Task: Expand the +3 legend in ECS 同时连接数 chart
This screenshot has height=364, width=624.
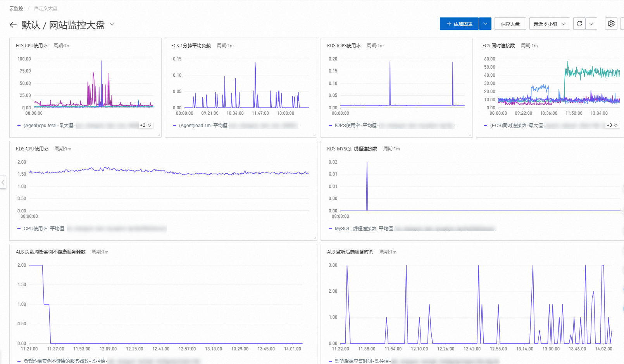Action: 612,125
